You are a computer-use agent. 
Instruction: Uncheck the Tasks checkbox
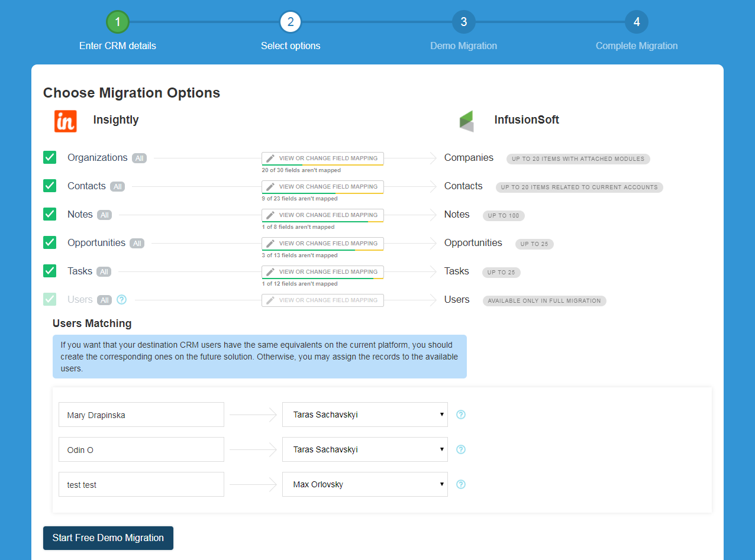[x=50, y=271]
